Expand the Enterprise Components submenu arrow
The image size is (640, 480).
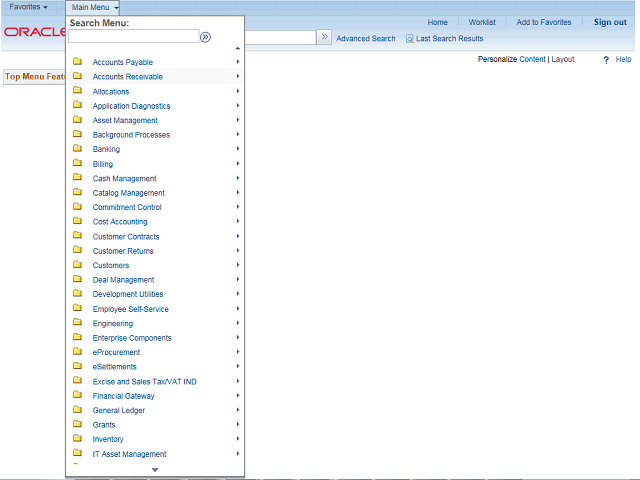coord(238,337)
